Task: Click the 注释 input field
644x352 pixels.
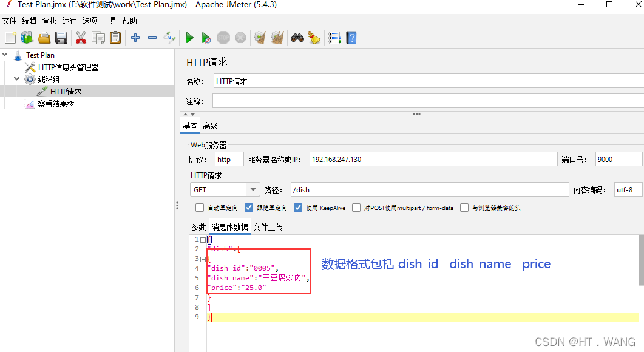Action: (429, 101)
